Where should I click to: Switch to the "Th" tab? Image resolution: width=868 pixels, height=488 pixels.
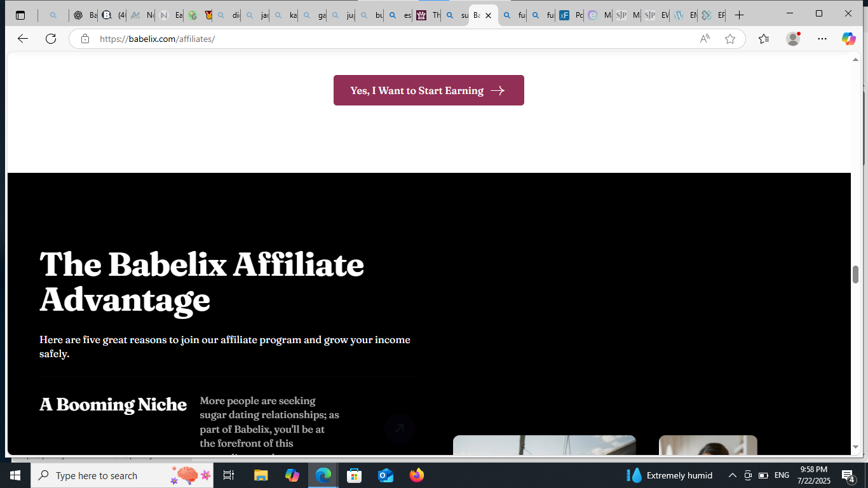point(428,15)
